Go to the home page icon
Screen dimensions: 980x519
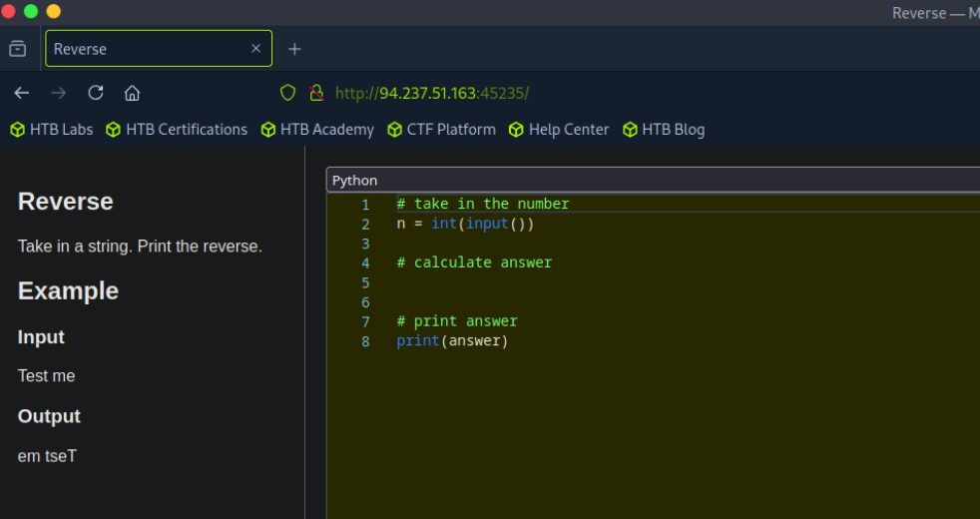[132, 93]
